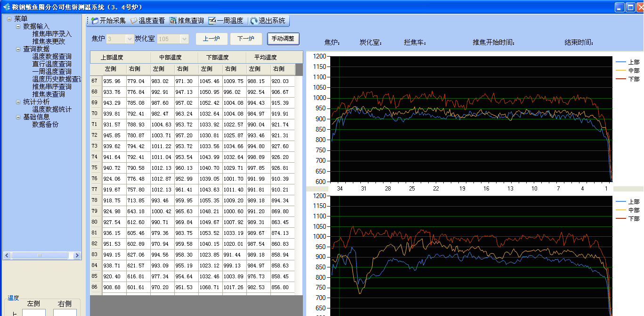Collapse the 数据输入 tree group
Screen dimensions: 644x316
pos(18,26)
